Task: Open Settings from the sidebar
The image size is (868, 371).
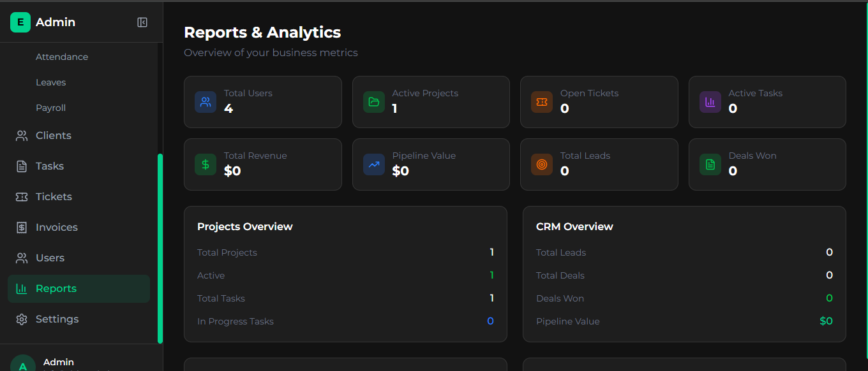Action: click(57, 319)
